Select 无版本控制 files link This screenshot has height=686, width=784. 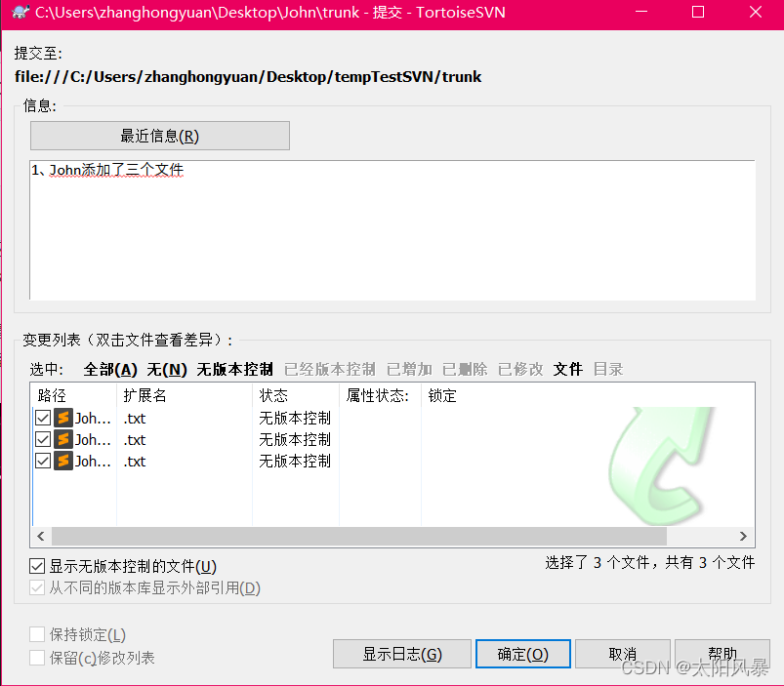tap(235, 369)
